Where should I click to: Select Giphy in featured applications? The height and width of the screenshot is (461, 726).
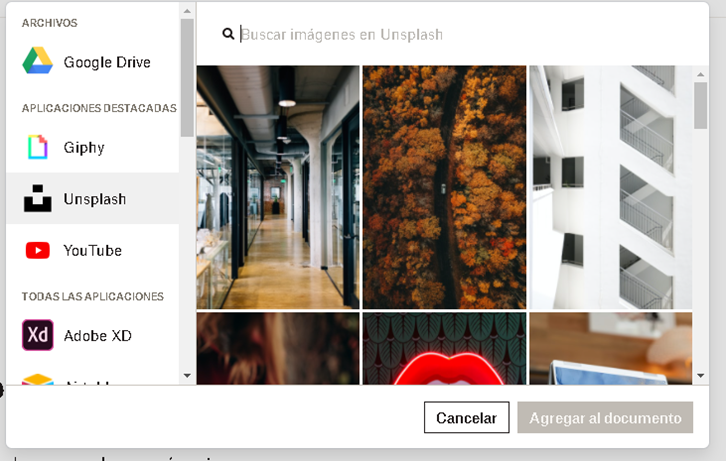pos(93,147)
